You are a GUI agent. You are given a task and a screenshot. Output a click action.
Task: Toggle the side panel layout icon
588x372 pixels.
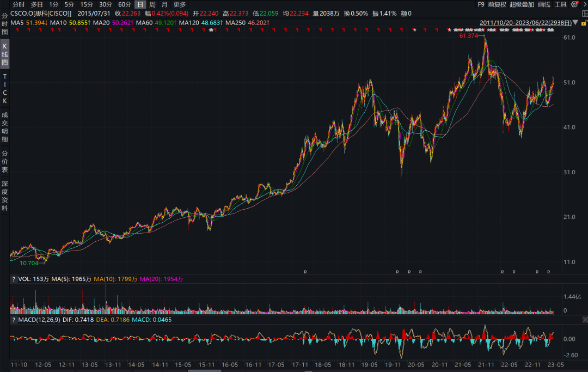click(x=585, y=14)
